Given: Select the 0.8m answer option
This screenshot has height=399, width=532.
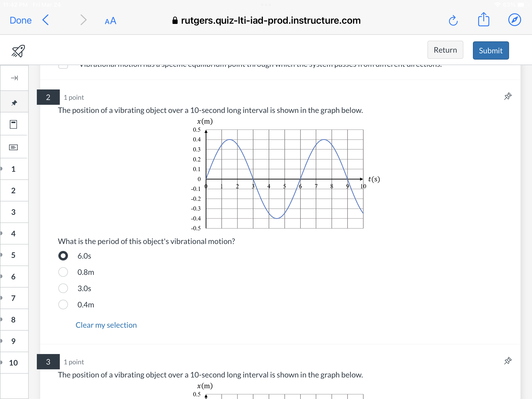Looking at the screenshot, I should 63,272.
